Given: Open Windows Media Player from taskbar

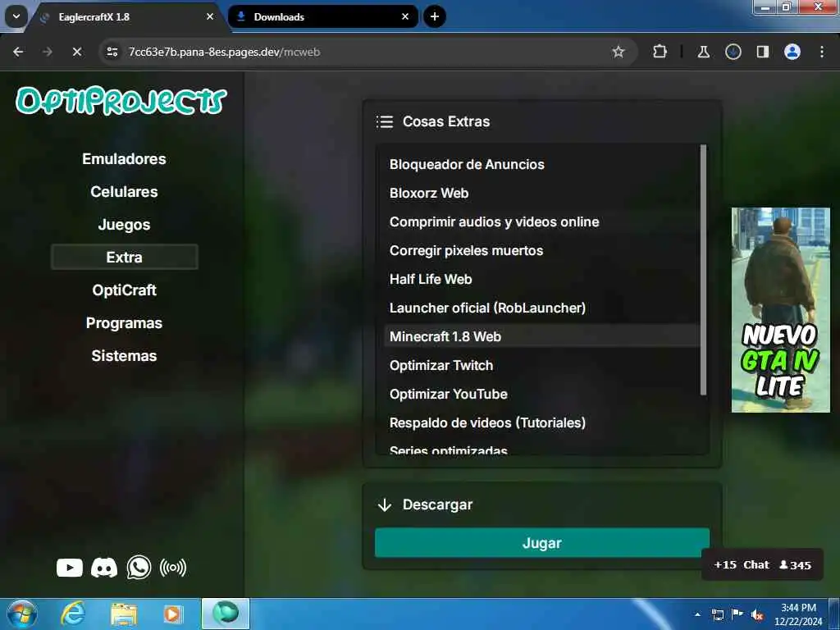Looking at the screenshot, I should point(172,614).
